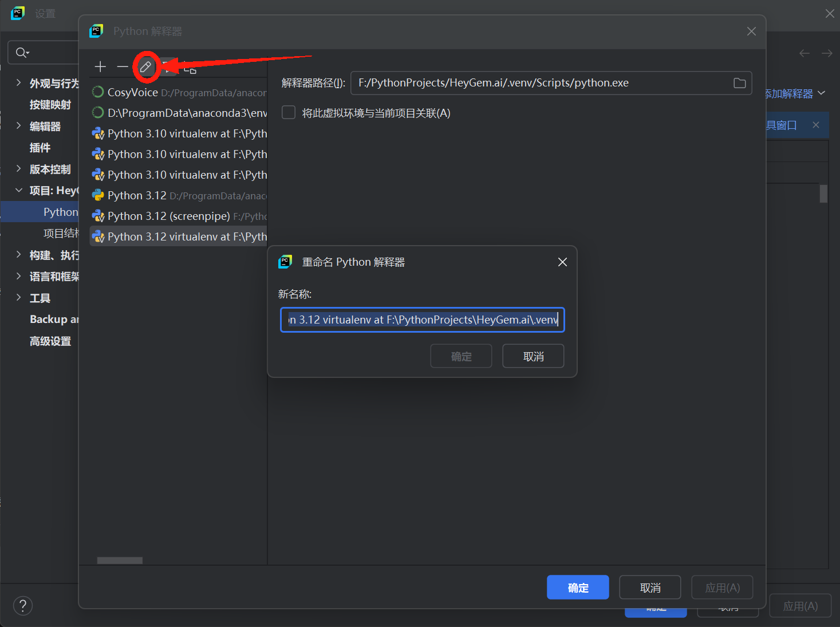Click the plus icon to add an interpreter

point(100,66)
